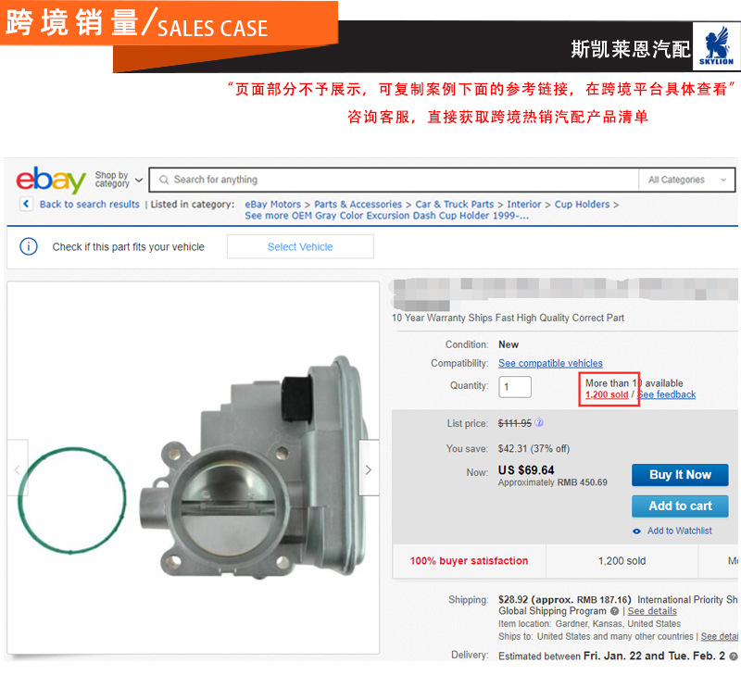Open Parts & Accessories breadcrumb
The image size is (741, 700).
(358, 204)
